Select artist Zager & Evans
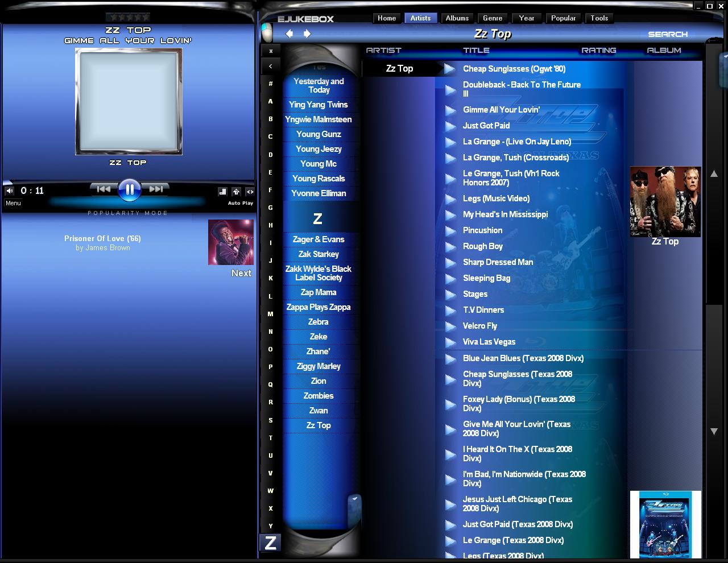The width and height of the screenshot is (728, 563). (x=318, y=239)
